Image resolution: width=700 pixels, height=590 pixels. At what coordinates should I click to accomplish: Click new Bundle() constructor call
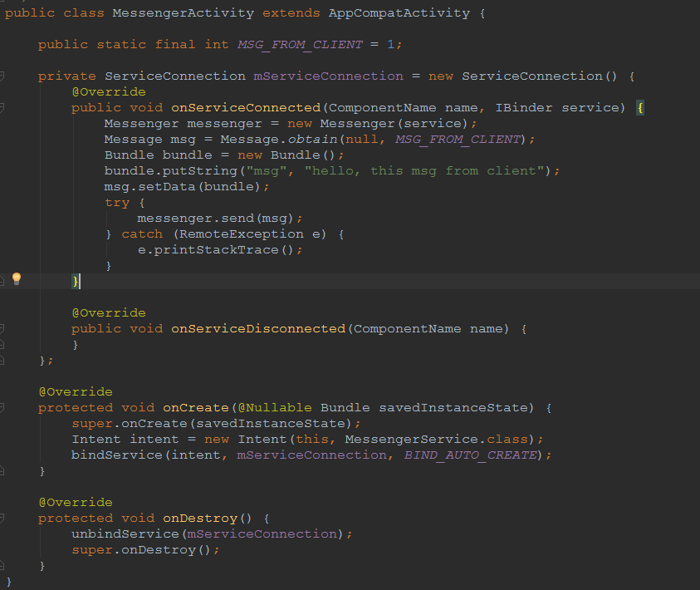tap(286, 155)
